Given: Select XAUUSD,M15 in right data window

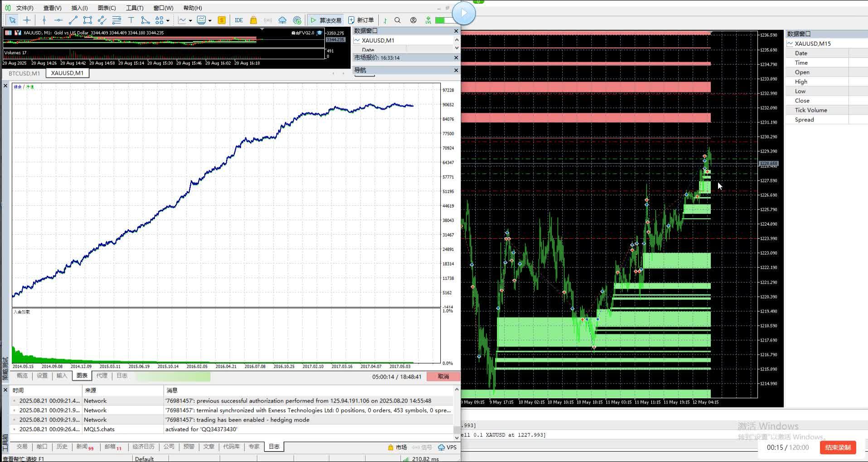Looking at the screenshot, I should (x=813, y=43).
